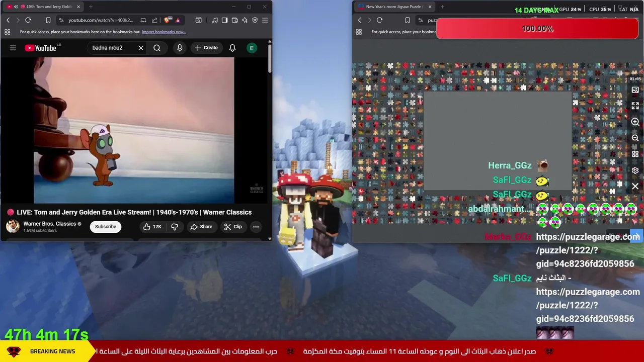Reload the YouTube page

[x=28, y=20]
